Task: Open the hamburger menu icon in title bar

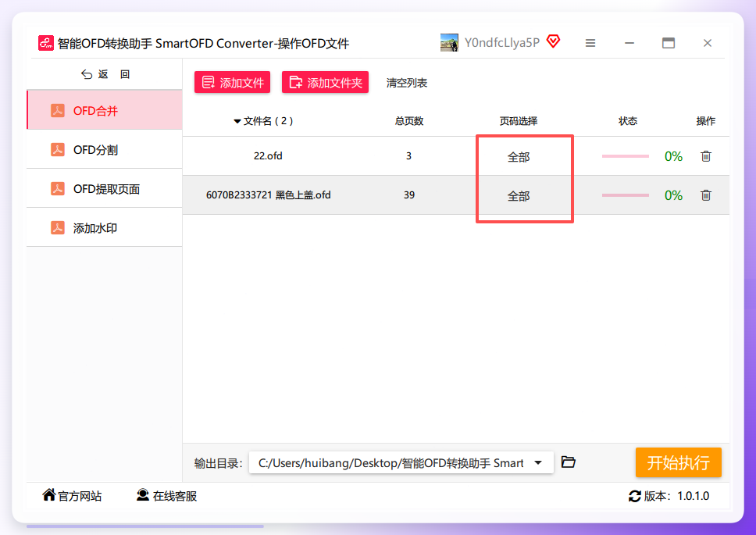Action: coord(590,43)
